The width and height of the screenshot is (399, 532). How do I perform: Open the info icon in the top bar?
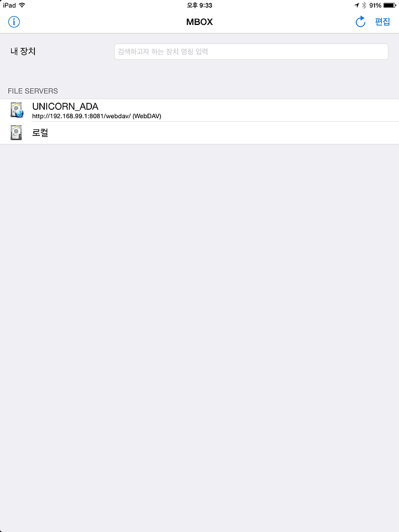pos(14,22)
